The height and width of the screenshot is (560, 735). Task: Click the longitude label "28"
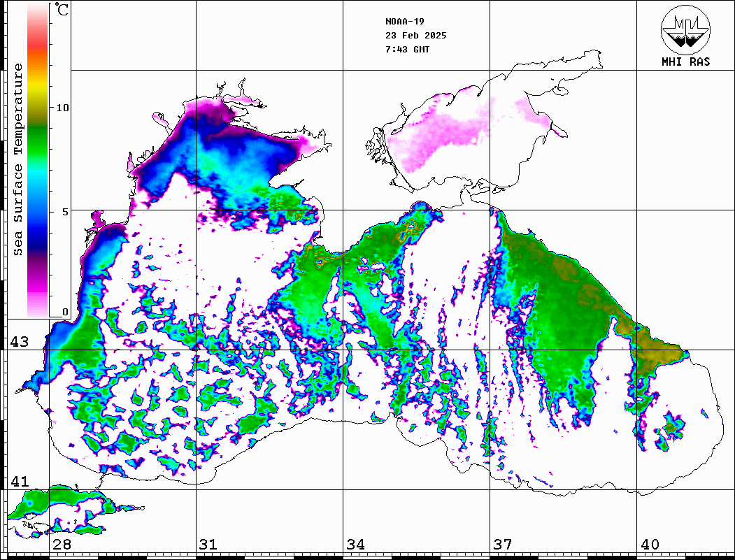pyautogui.click(x=62, y=544)
